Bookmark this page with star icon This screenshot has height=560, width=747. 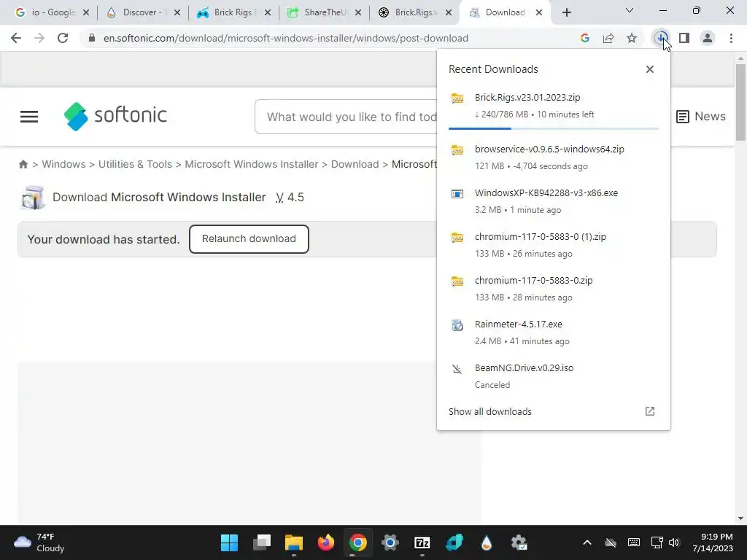[632, 38]
